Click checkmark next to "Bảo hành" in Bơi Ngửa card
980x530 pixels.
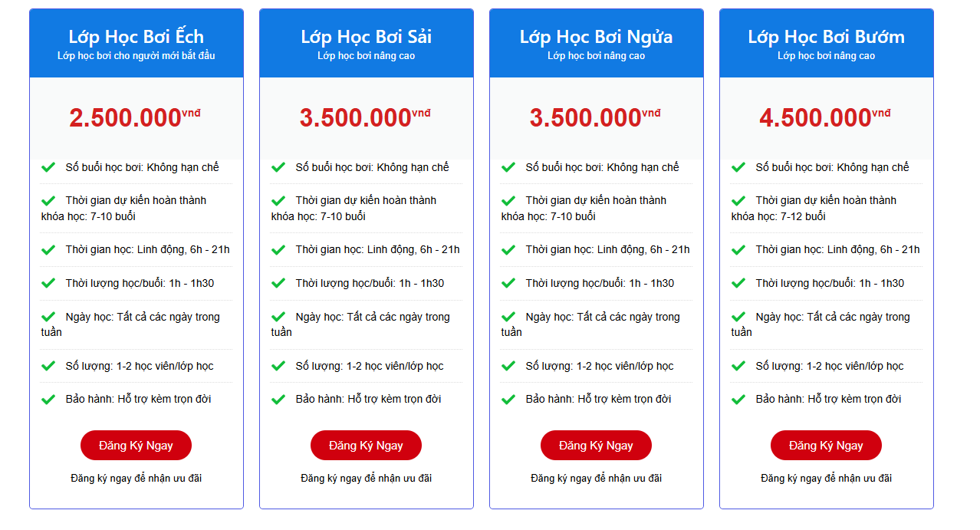click(x=508, y=400)
